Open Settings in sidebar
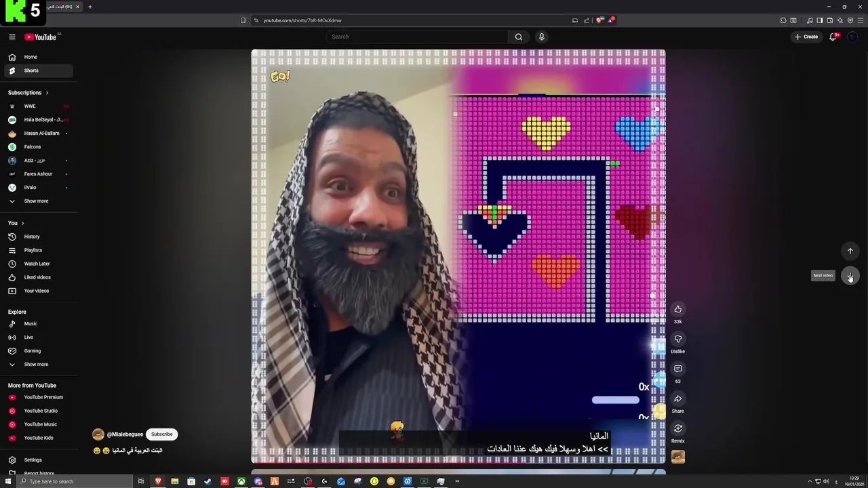Screen dimensions: 868x488 pos(39,460)
